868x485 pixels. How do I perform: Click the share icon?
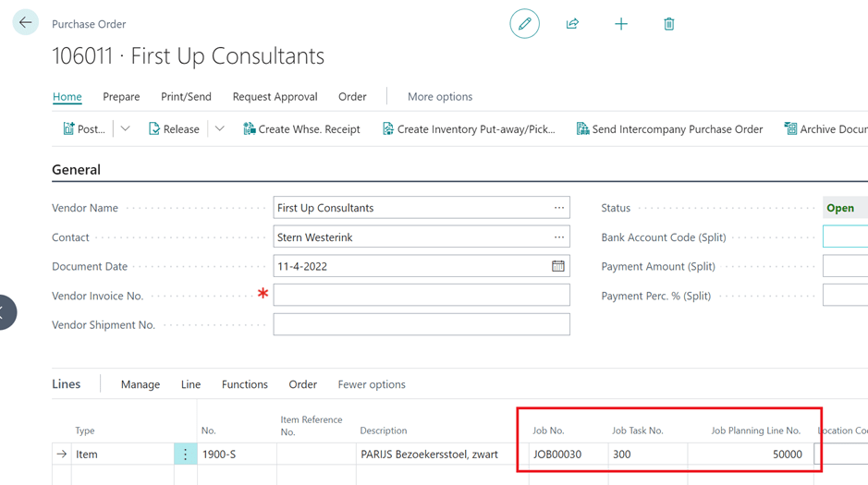point(572,24)
